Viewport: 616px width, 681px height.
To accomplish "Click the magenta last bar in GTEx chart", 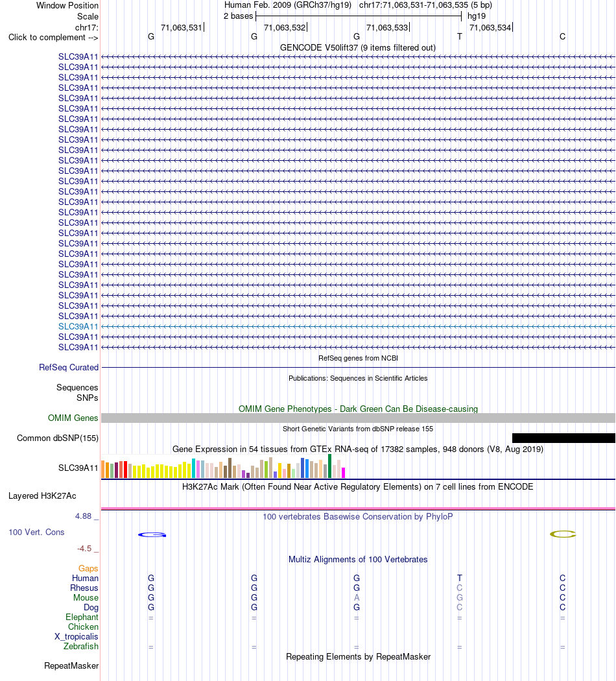I will click(344, 473).
